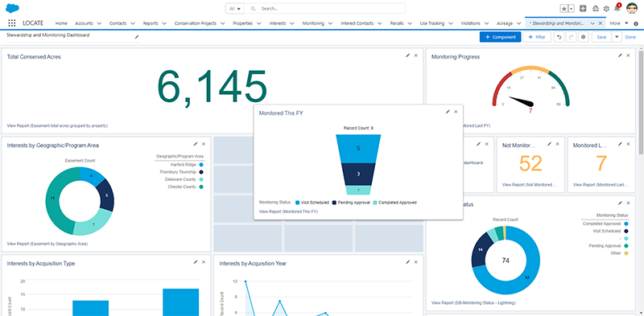
Task: Open the App Launcher grid icon
Action: (12, 23)
